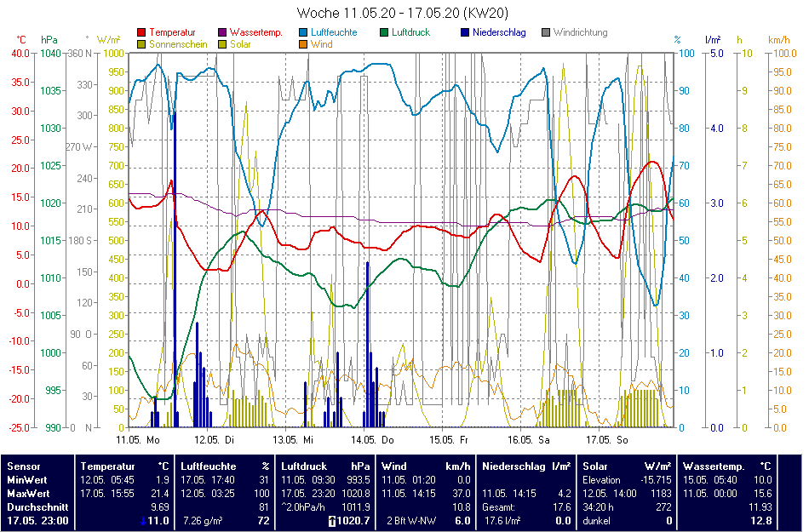Select the dunkel status text
Image resolution: width=809 pixels, height=532 pixels.
(x=596, y=521)
